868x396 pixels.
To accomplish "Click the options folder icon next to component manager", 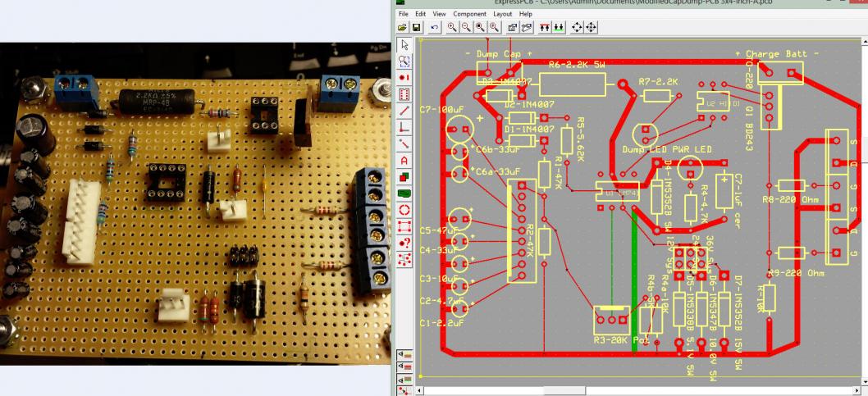I will click(x=527, y=27).
